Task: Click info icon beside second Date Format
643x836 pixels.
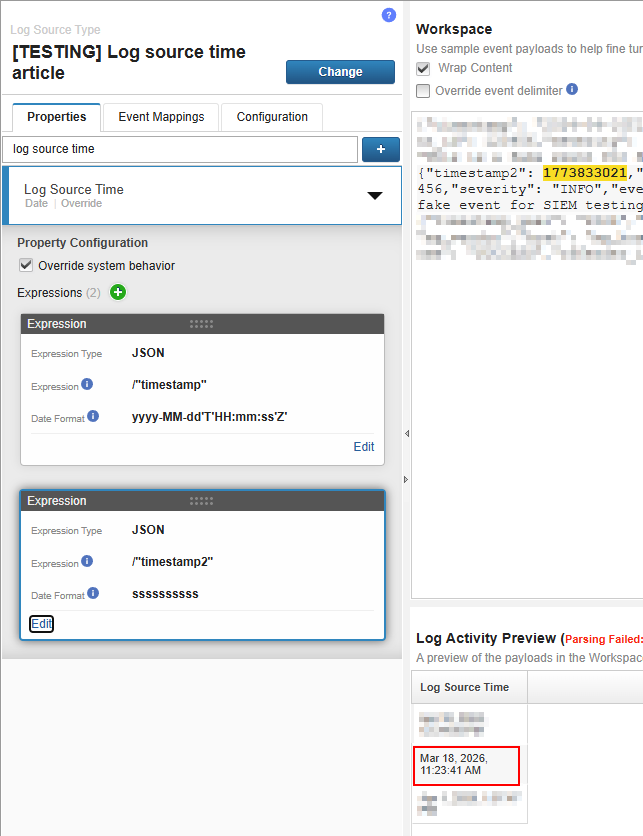Action: (93, 593)
